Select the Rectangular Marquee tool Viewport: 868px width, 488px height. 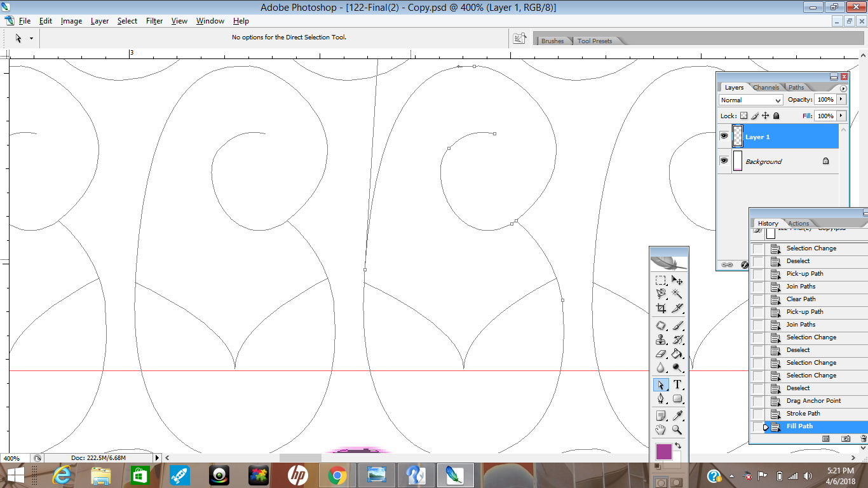click(x=661, y=280)
